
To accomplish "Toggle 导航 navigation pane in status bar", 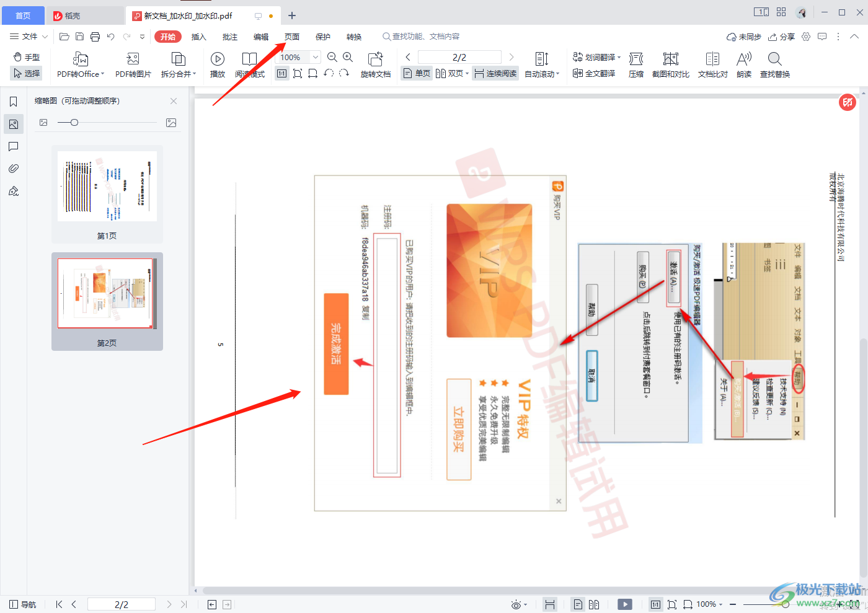I will [x=22, y=604].
